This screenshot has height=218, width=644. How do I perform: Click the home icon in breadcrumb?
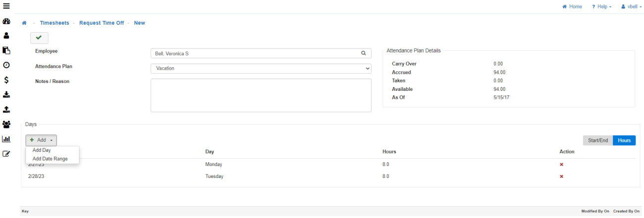24,23
